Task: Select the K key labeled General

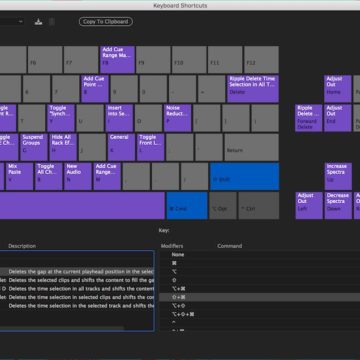Action: click(122, 147)
